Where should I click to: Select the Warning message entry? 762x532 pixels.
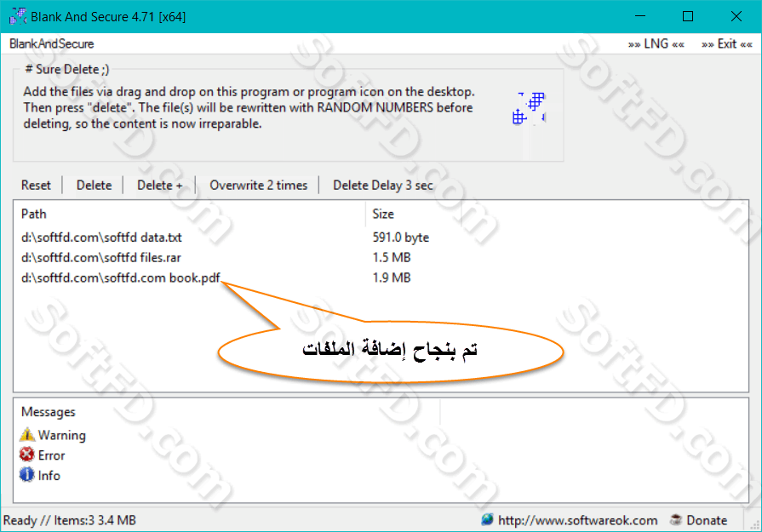click(61, 435)
